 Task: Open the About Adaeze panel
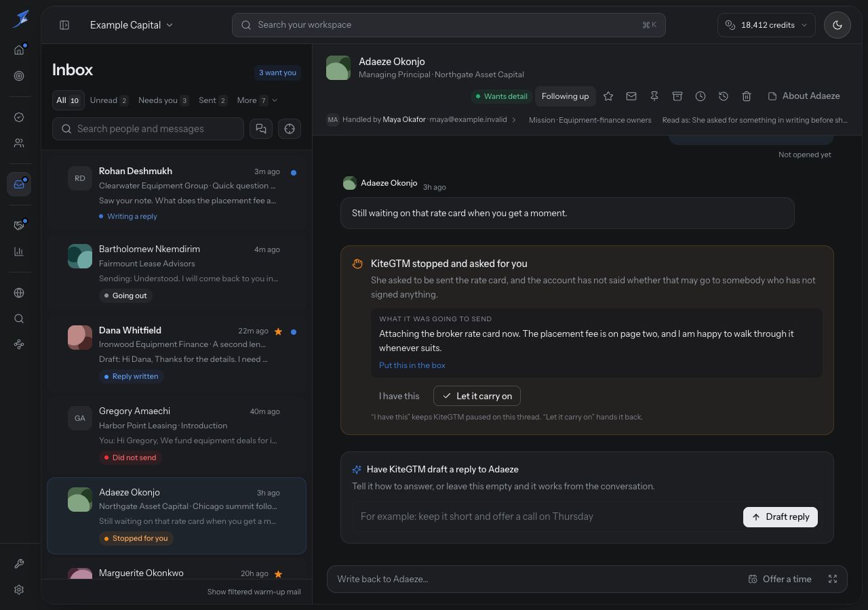tap(804, 96)
